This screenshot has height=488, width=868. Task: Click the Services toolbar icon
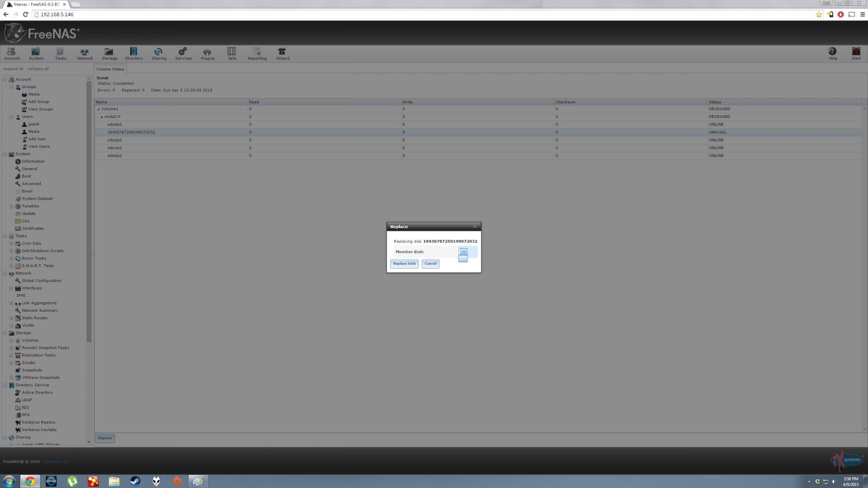tap(183, 53)
